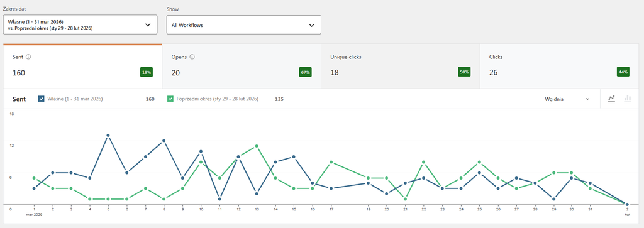The width and height of the screenshot is (644, 228).
Task: Click the Sent total value 160 in tab
Action: 19,73
